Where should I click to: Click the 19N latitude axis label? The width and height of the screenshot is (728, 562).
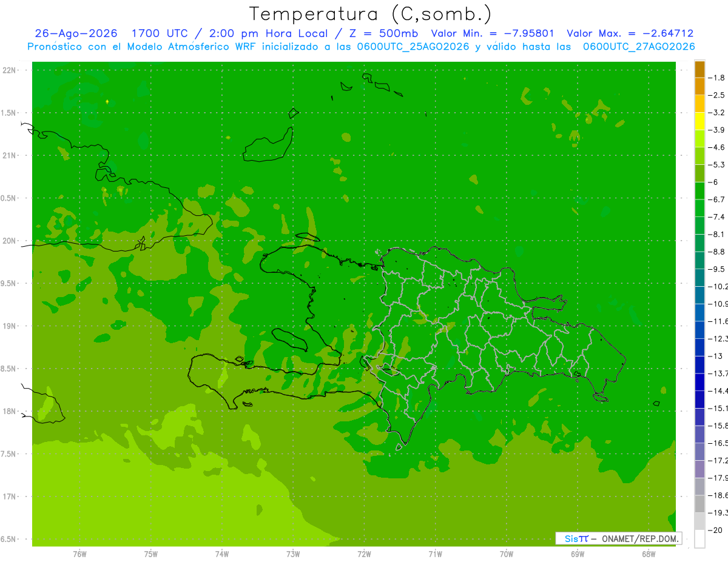(x=10, y=326)
